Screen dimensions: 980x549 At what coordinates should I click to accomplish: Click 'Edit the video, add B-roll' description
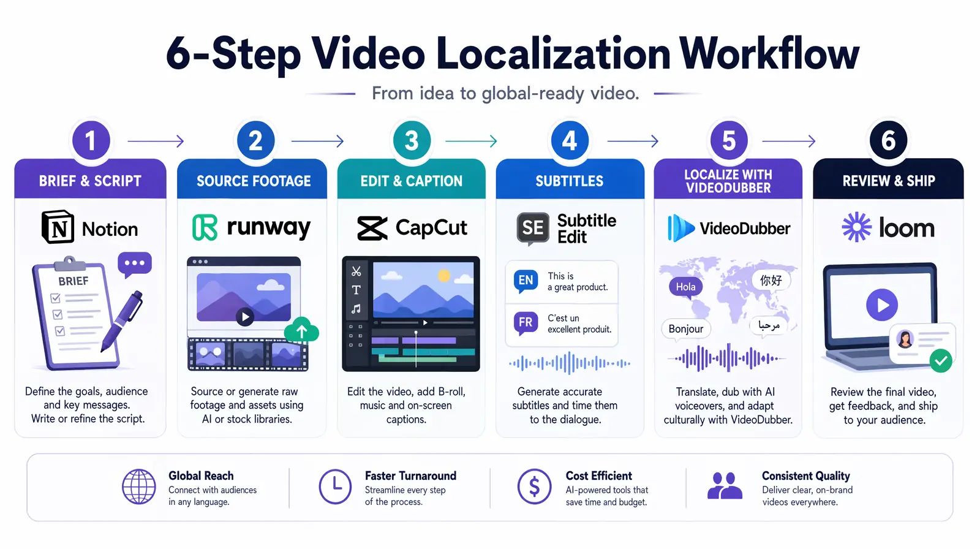(x=406, y=405)
